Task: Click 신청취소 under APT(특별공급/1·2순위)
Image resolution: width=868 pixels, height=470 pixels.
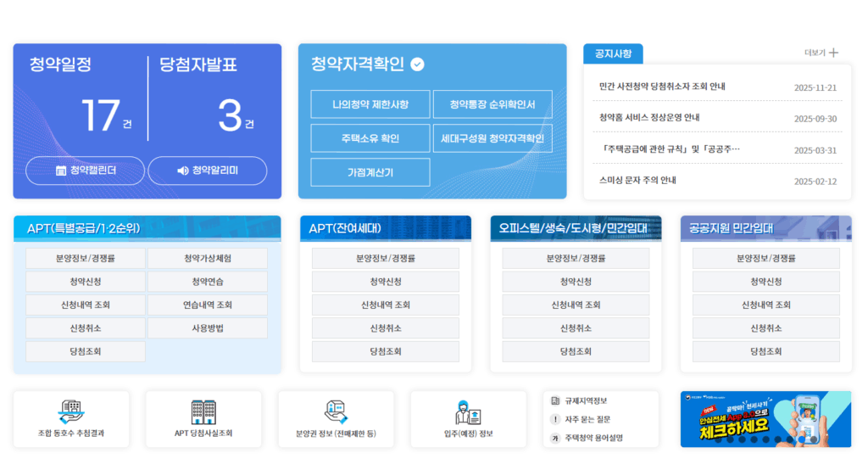Action: (86, 328)
